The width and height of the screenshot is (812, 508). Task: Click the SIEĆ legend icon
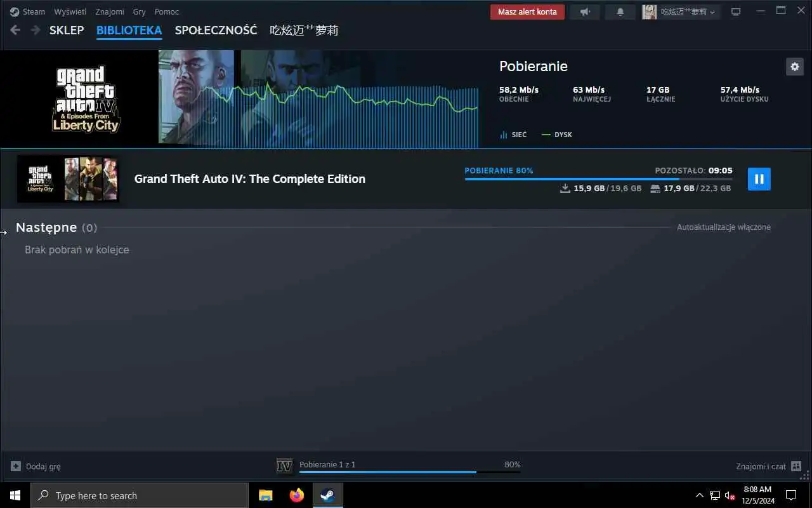pyautogui.click(x=504, y=135)
